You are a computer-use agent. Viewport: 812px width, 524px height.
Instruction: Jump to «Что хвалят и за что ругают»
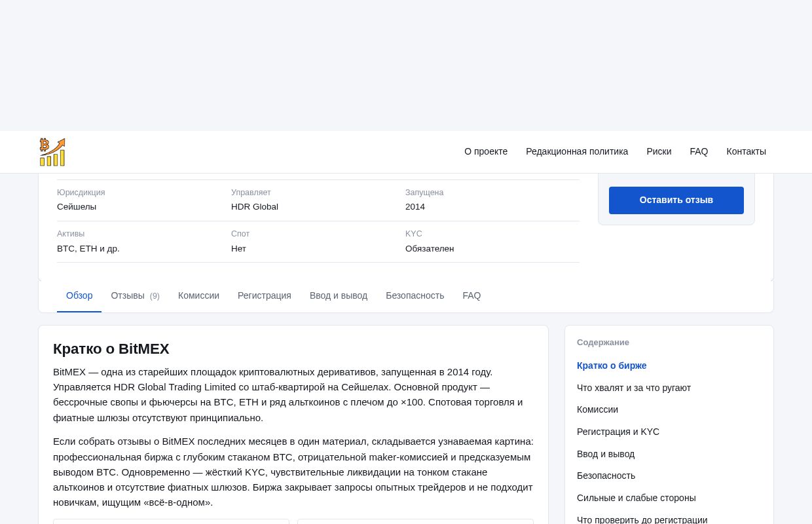point(634,388)
